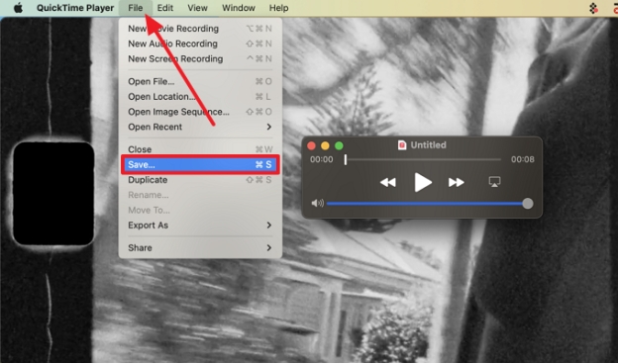
Task: Click the Untitled document icon in title
Action: pyautogui.click(x=402, y=145)
